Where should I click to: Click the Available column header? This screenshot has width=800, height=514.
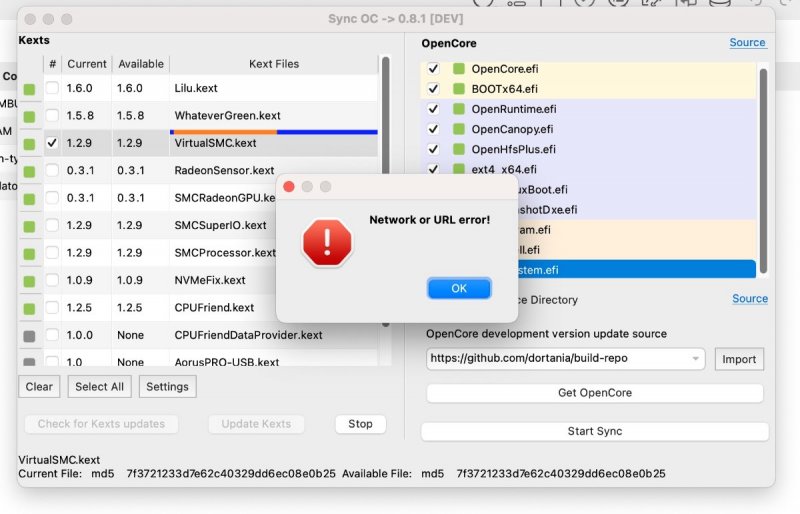[x=141, y=64]
